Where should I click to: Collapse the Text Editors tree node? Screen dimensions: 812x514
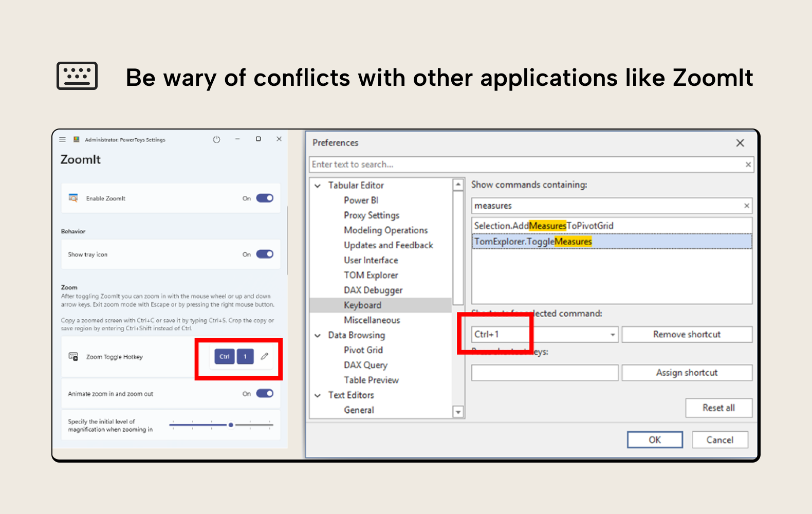[x=318, y=395]
